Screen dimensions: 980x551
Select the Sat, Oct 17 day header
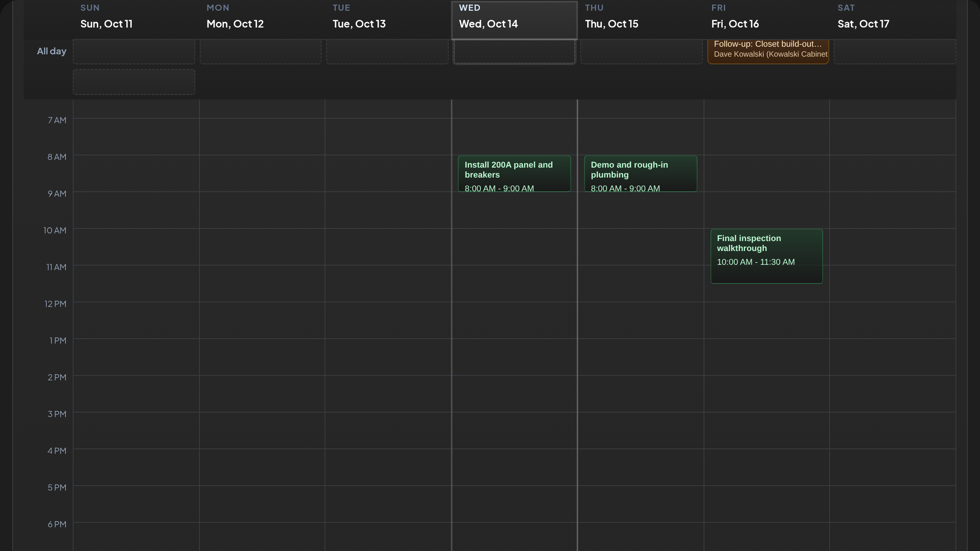point(893,20)
